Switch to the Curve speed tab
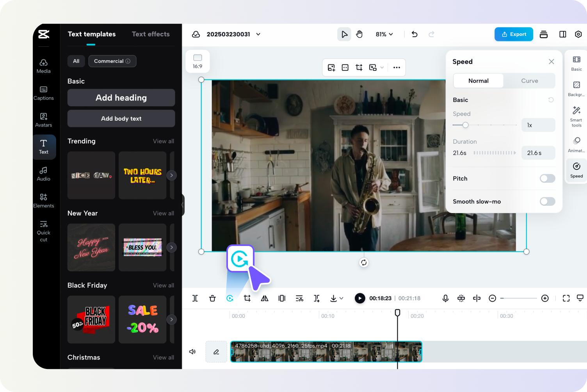Viewport: 587px width, 392px height. (529, 81)
